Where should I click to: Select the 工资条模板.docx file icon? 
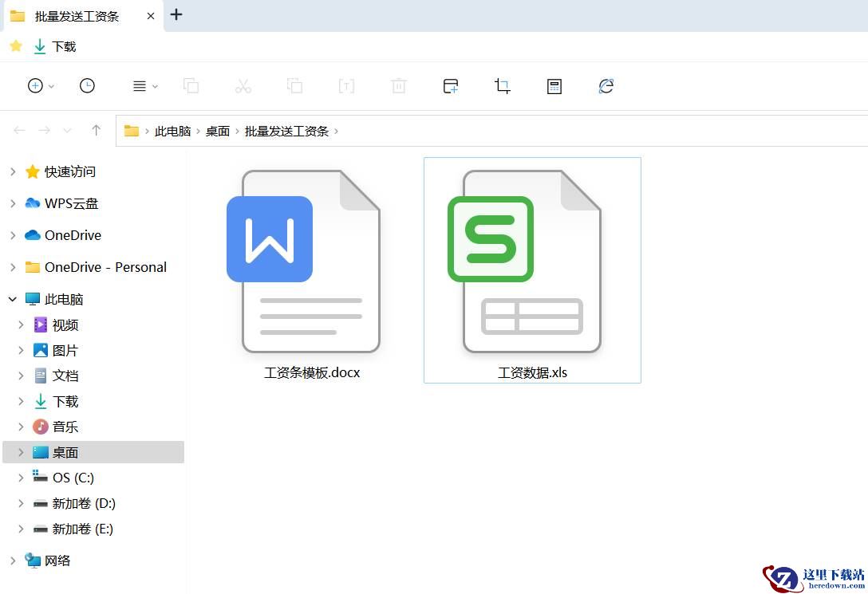pos(303,261)
